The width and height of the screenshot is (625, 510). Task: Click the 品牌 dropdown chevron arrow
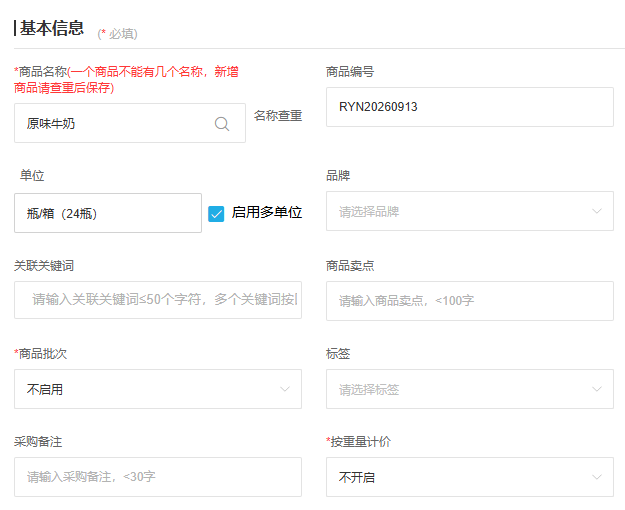597,211
